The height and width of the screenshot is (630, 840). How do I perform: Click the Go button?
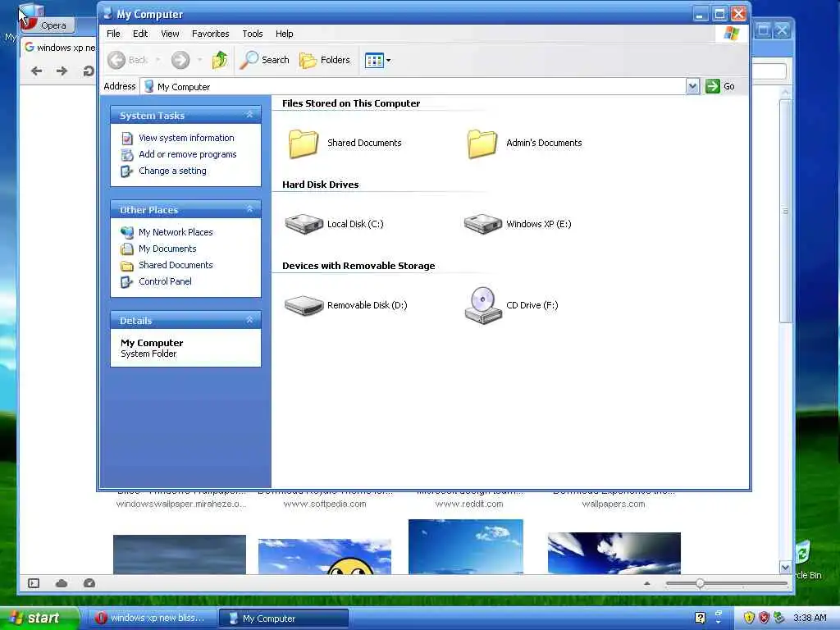tap(720, 86)
